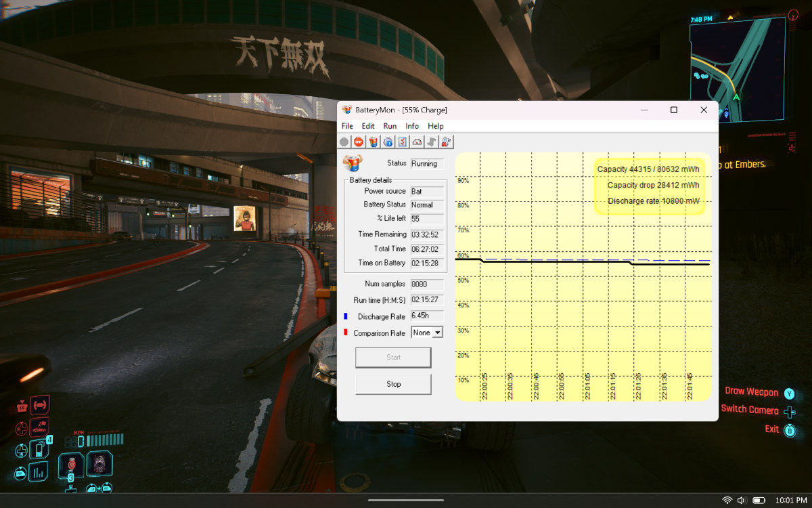Click the game minimap in the corner
This screenshot has width=812, height=508.
[x=737, y=69]
